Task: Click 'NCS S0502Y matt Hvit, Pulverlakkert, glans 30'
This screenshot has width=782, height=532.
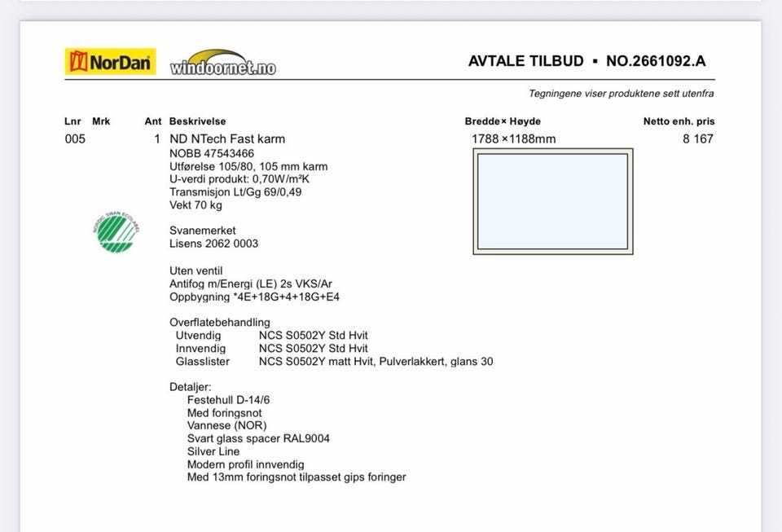Action: point(376,361)
